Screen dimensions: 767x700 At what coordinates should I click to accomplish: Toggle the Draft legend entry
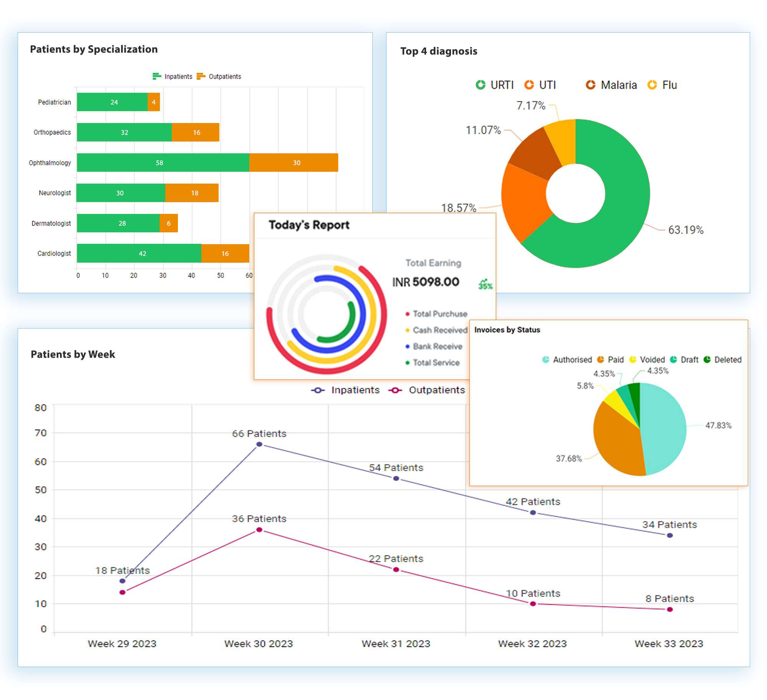pyautogui.click(x=685, y=360)
